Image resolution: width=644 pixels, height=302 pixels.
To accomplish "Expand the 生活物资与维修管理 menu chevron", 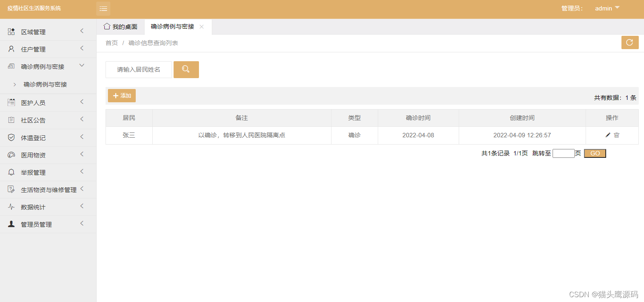I will point(82,189).
